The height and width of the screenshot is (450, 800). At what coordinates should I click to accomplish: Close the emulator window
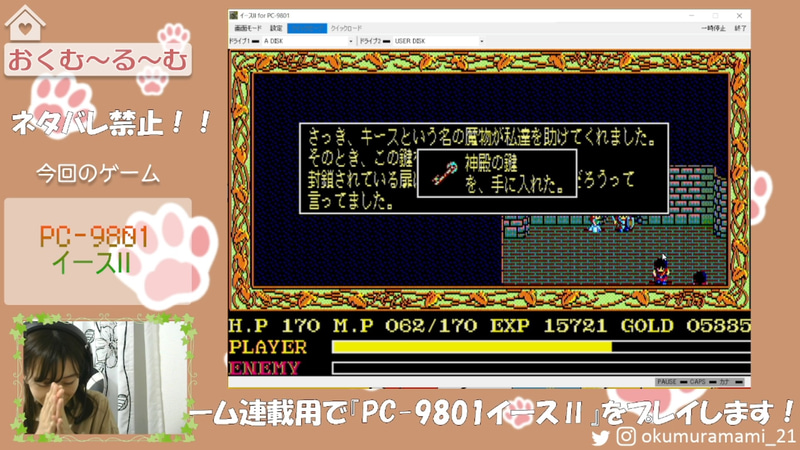coord(739,16)
